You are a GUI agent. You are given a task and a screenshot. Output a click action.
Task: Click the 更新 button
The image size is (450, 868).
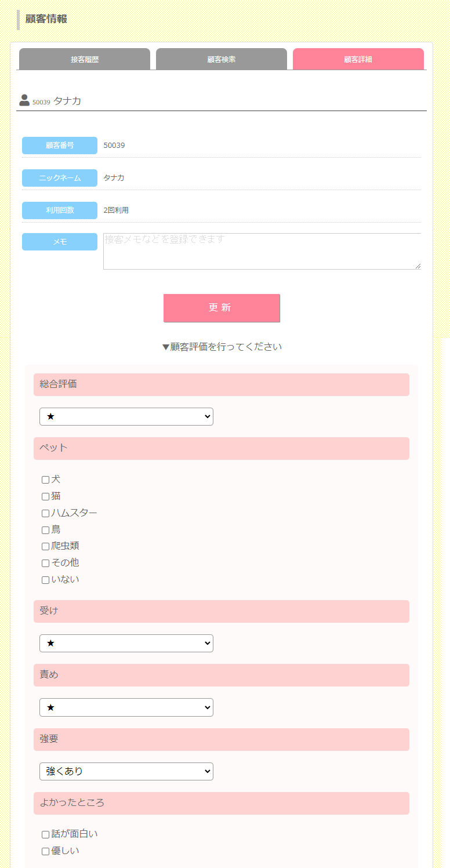pos(222,308)
